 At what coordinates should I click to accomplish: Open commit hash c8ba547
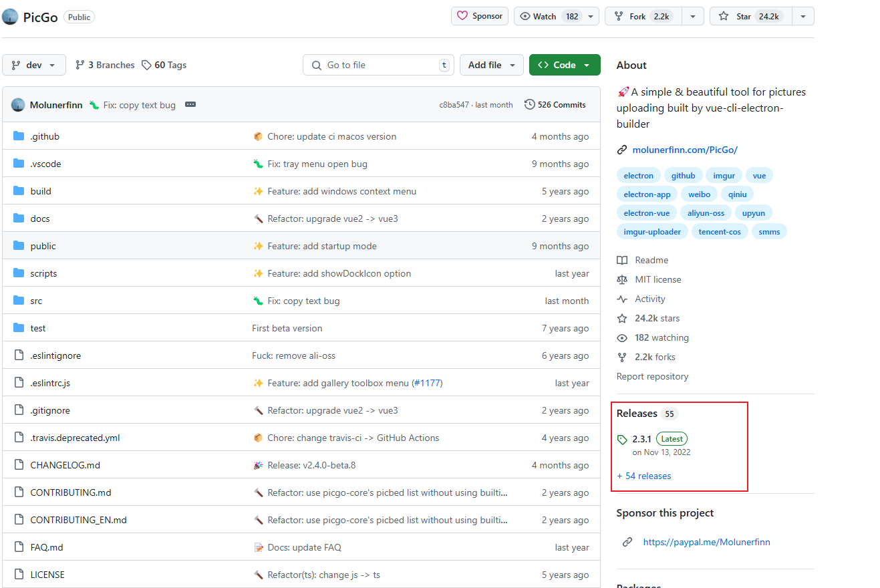454,105
